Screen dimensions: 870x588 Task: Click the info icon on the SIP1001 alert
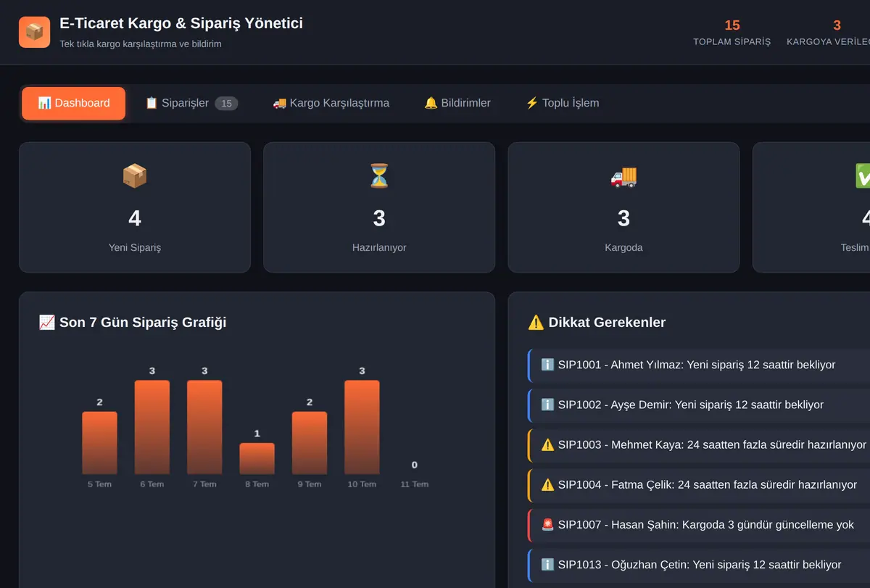[x=547, y=365]
